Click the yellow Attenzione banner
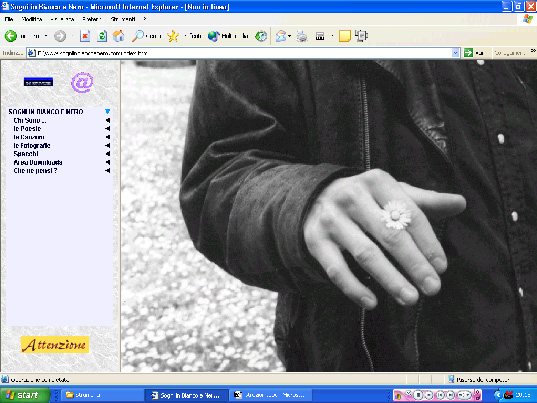 (55, 344)
